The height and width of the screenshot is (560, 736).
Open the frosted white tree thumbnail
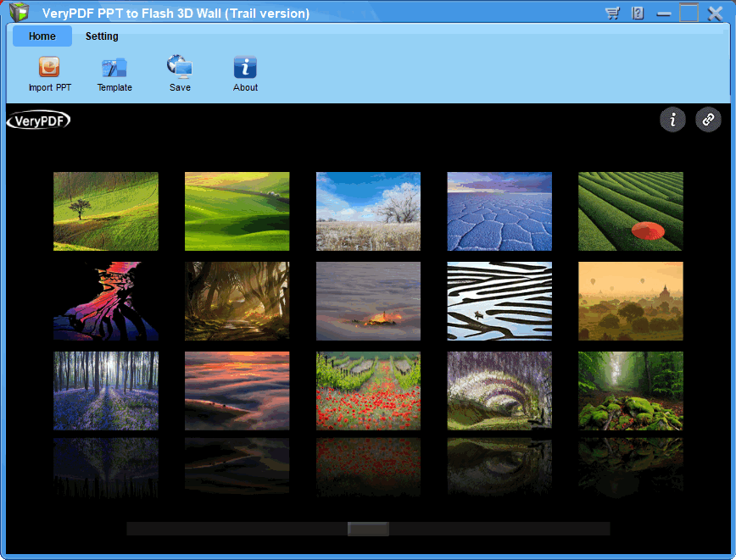[368, 211]
